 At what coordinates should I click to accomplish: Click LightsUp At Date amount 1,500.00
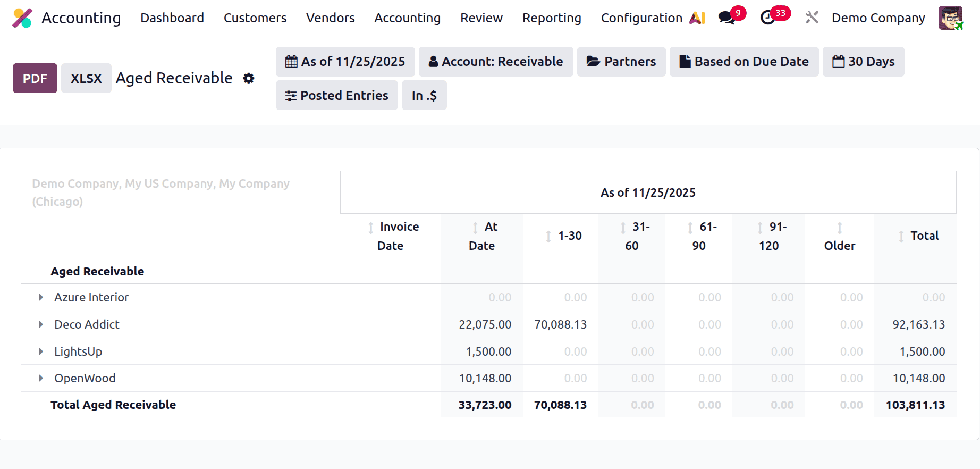[488, 351]
